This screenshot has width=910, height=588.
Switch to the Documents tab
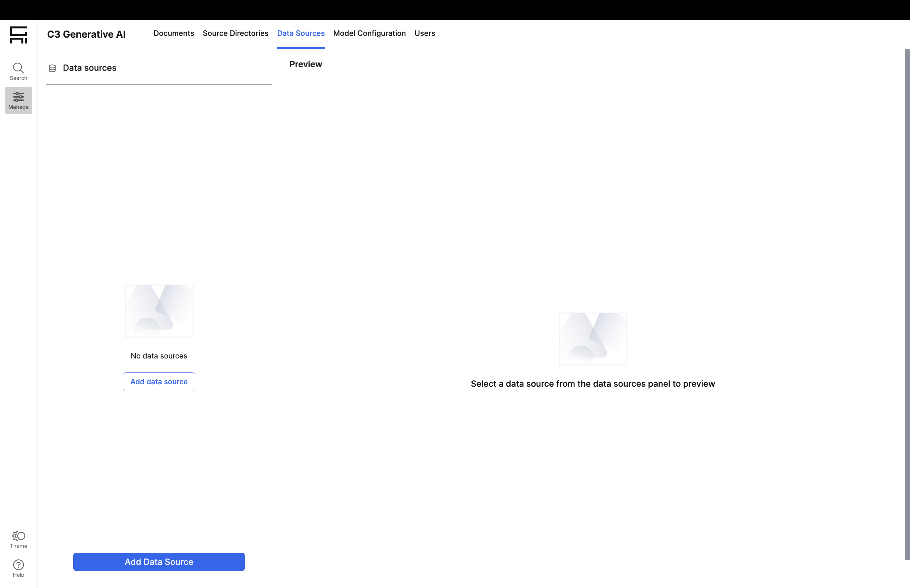[x=174, y=33]
